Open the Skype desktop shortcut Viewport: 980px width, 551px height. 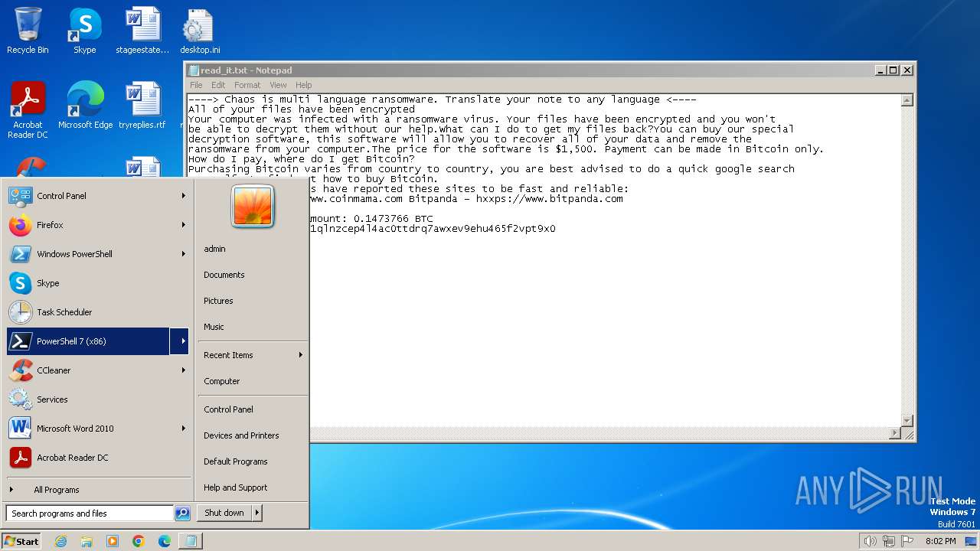point(85,31)
